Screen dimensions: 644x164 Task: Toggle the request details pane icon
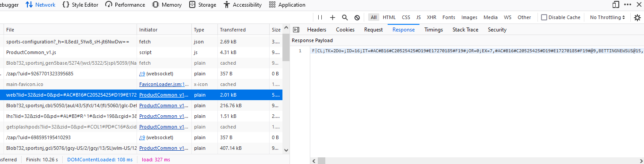[296, 30]
